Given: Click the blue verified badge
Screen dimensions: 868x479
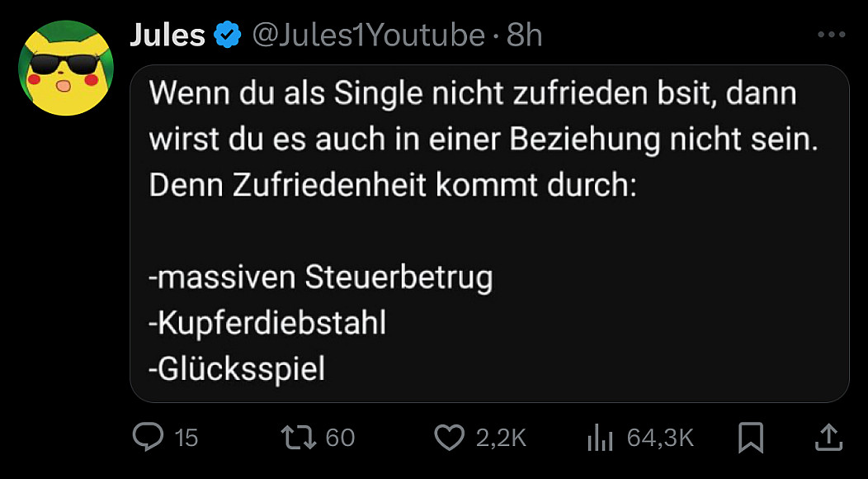Looking at the screenshot, I should pos(228,35).
